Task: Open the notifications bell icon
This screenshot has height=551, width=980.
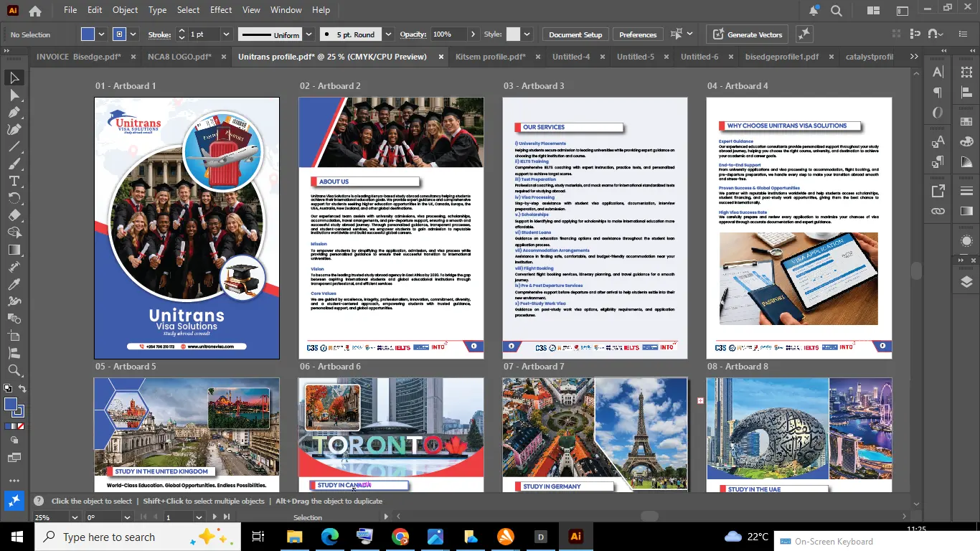Action: (x=814, y=11)
